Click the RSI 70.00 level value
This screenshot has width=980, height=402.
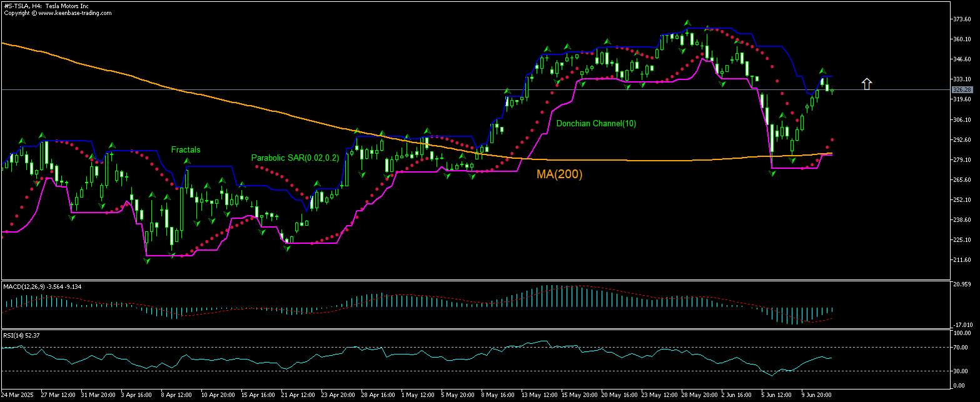(x=962, y=348)
